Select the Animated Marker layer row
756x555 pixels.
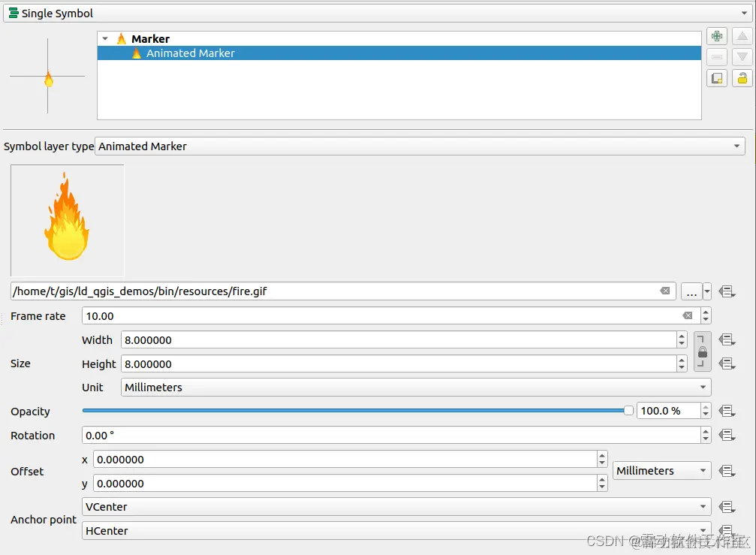[399, 53]
